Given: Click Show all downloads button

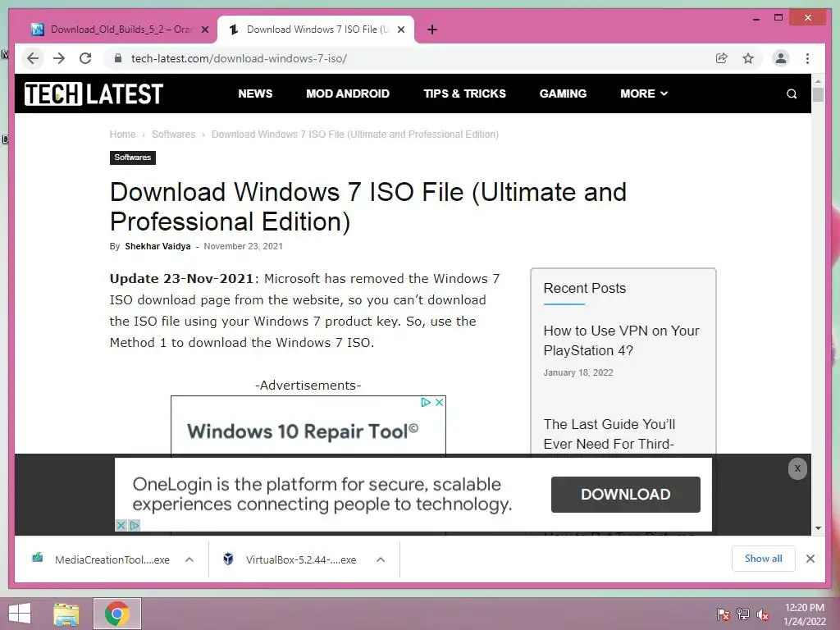Looking at the screenshot, I should (763, 559).
